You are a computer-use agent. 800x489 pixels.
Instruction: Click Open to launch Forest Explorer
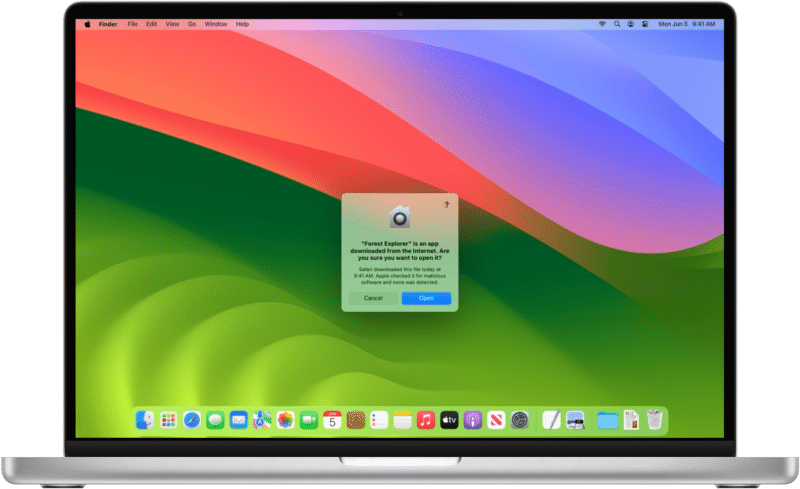[426, 298]
